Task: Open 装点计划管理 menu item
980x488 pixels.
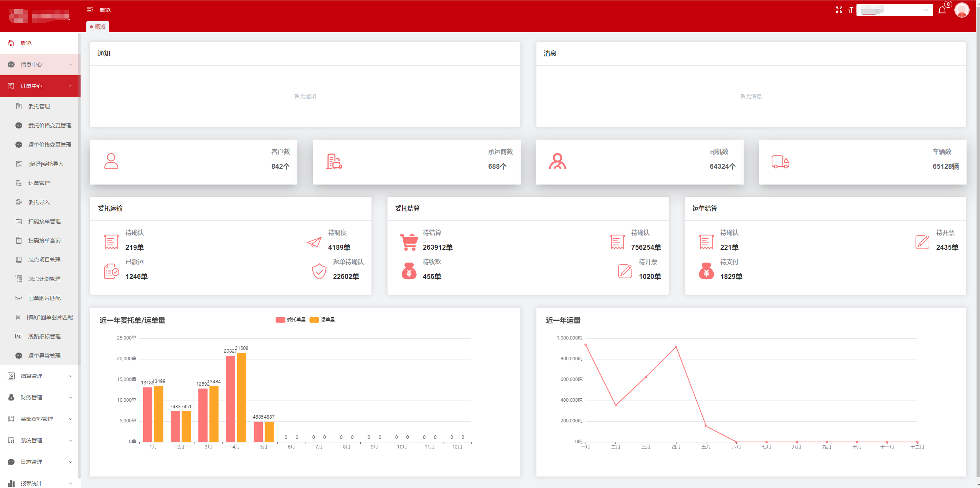Action: [x=40, y=279]
